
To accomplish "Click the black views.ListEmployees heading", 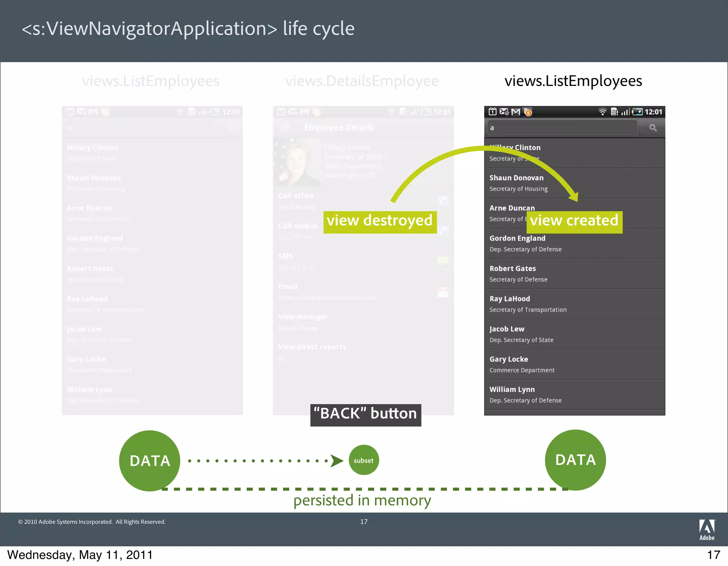I will tap(573, 81).
